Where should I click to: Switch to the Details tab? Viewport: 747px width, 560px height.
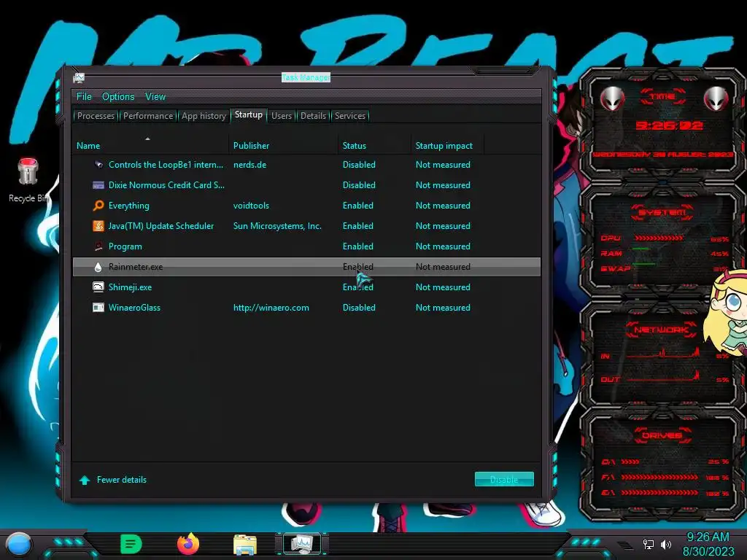click(x=313, y=116)
